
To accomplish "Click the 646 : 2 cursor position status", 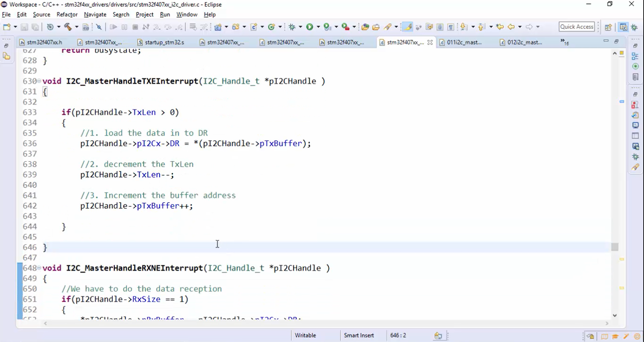I will click(398, 335).
